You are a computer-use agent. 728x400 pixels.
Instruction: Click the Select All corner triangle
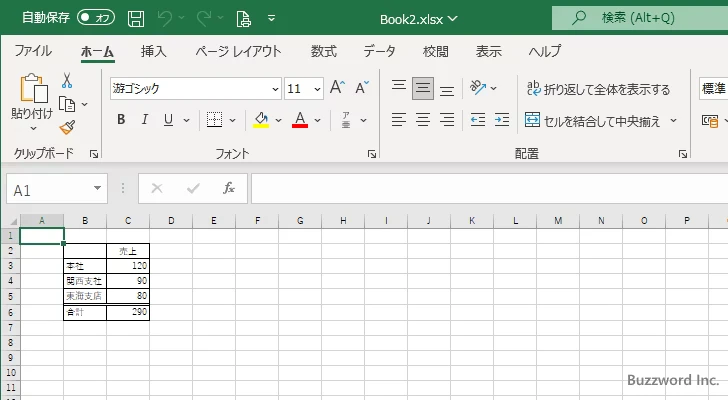[x=13, y=221]
